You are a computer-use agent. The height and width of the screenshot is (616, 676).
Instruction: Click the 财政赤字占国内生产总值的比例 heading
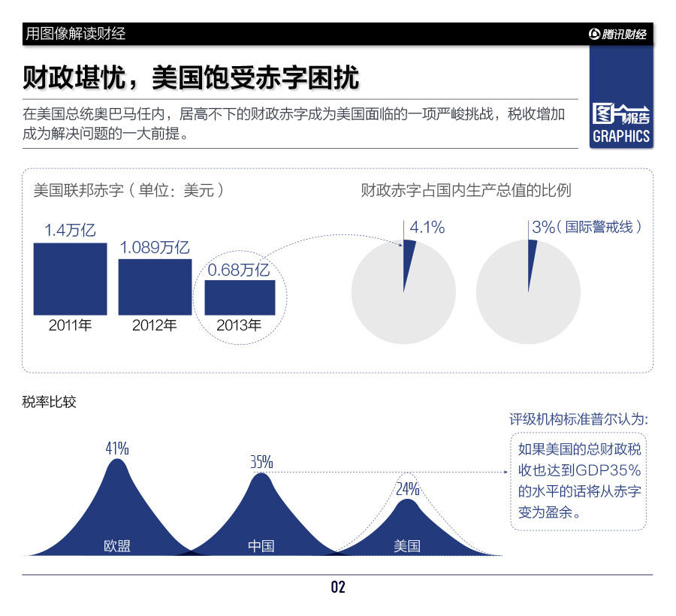click(x=466, y=191)
